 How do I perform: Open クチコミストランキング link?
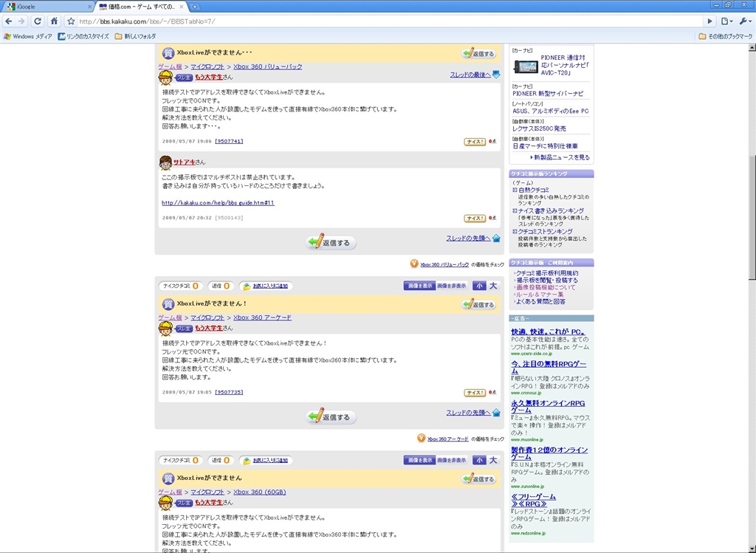click(x=546, y=231)
